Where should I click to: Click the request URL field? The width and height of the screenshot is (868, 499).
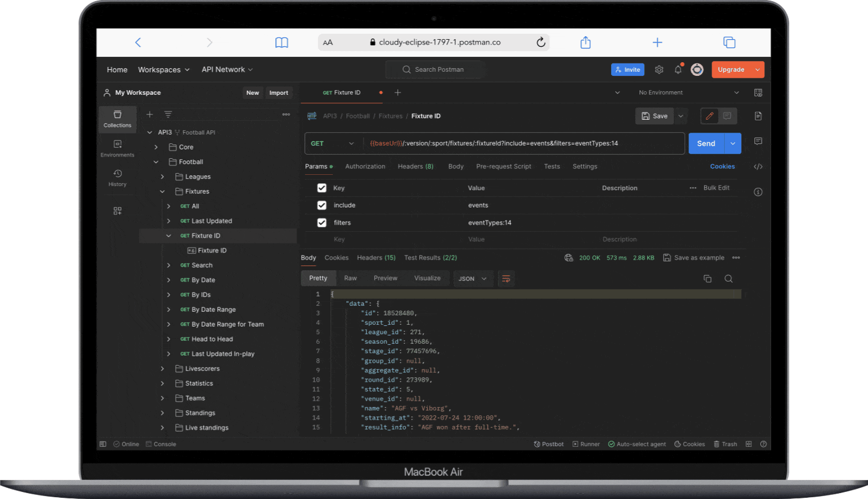(525, 143)
